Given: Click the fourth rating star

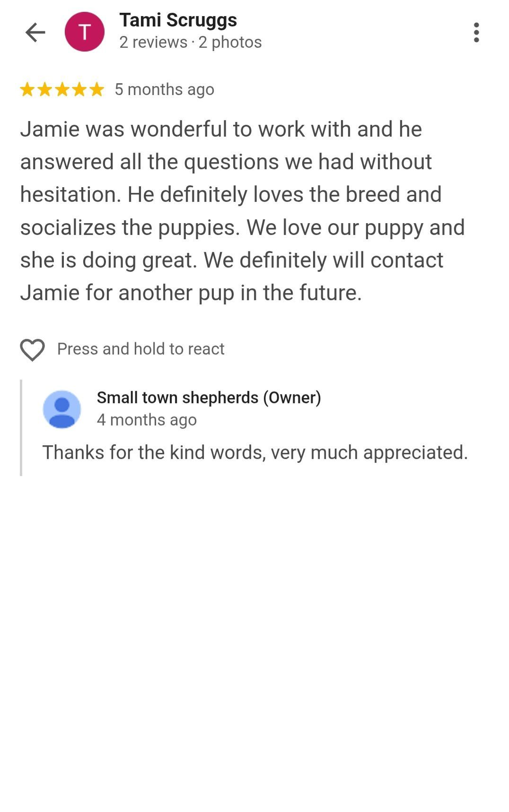Looking at the screenshot, I should pos(79,89).
